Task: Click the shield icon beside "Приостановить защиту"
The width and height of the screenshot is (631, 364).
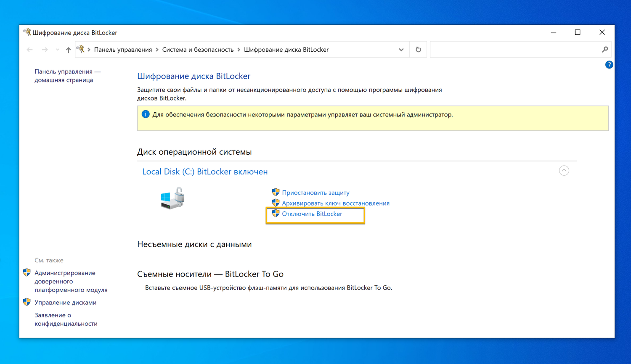Action: coord(276,192)
